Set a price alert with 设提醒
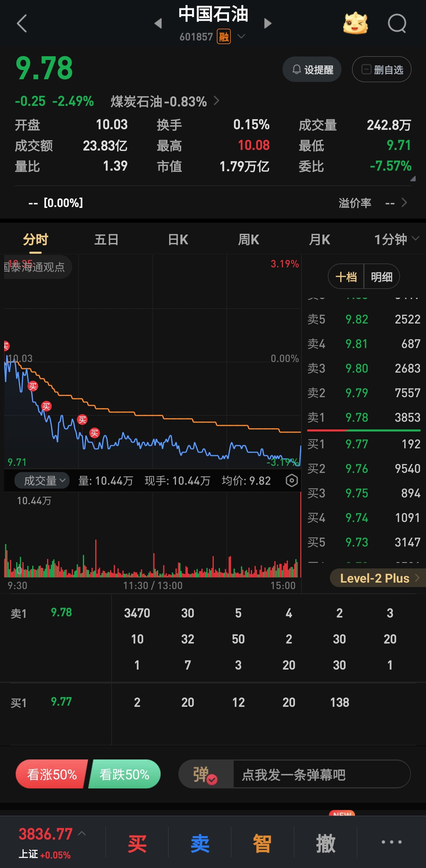Viewport: 426px width, 868px height. [x=312, y=69]
